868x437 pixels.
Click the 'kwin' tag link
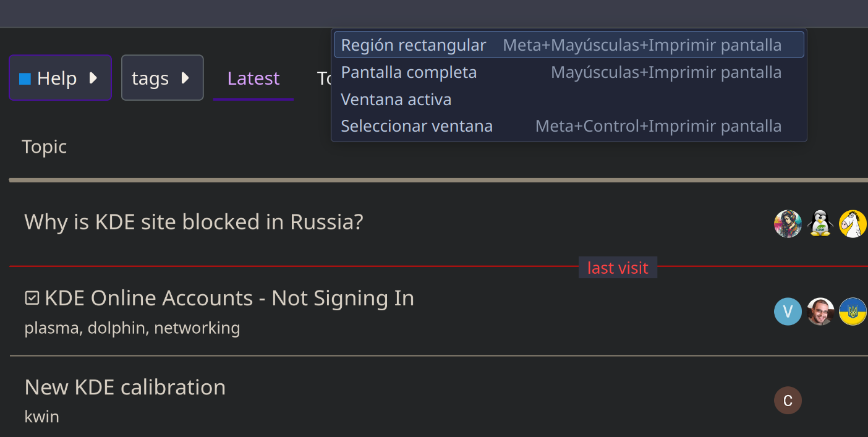(42, 417)
